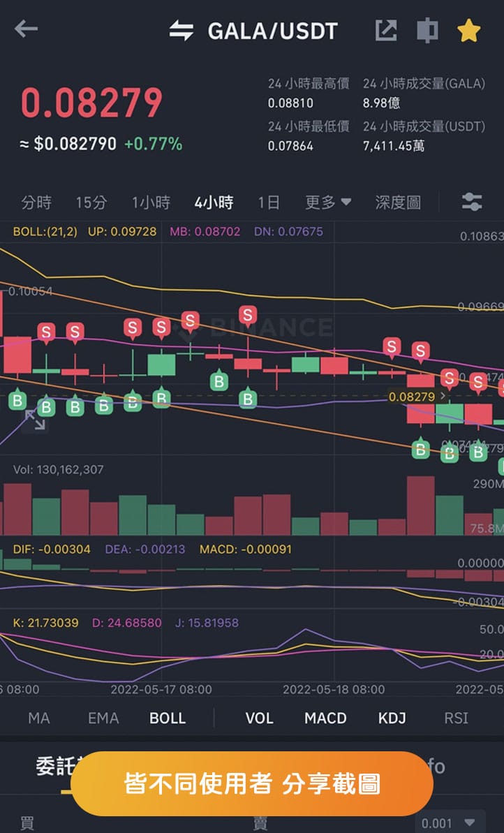Tap the back arrow to exit chart
This screenshot has width=504, height=833.
point(26,30)
